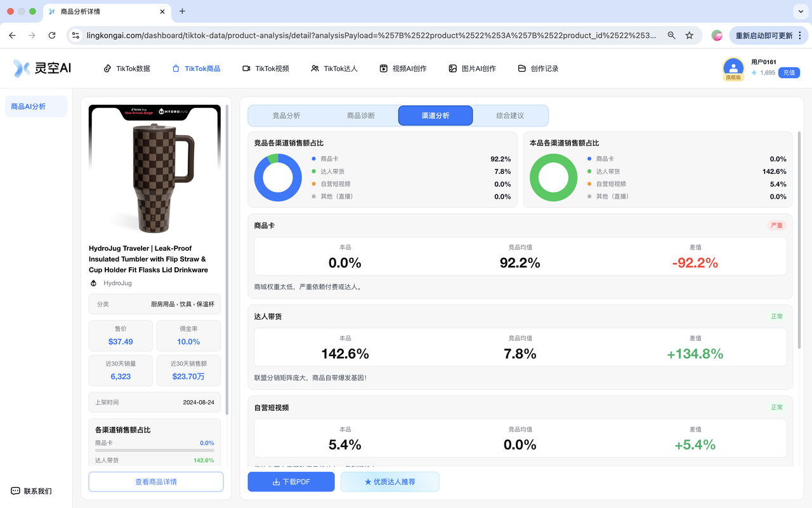
Task: Open 联系我们 contact link
Action: click(x=31, y=491)
